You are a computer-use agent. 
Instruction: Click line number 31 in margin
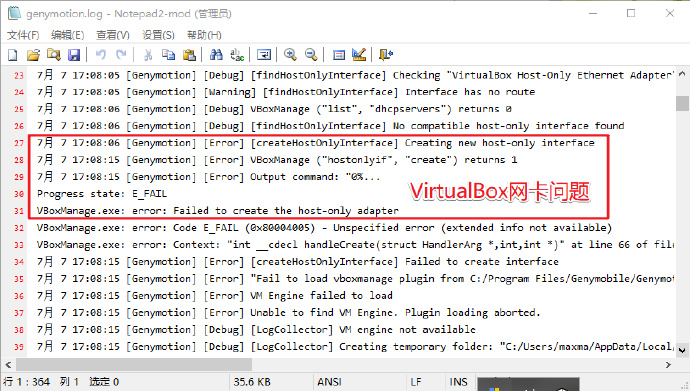tap(18, 211)
